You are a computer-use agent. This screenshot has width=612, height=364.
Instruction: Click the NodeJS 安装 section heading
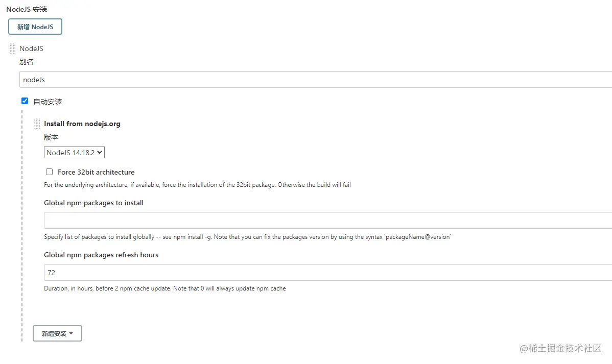pyautogui.click(x=27, y=9)
